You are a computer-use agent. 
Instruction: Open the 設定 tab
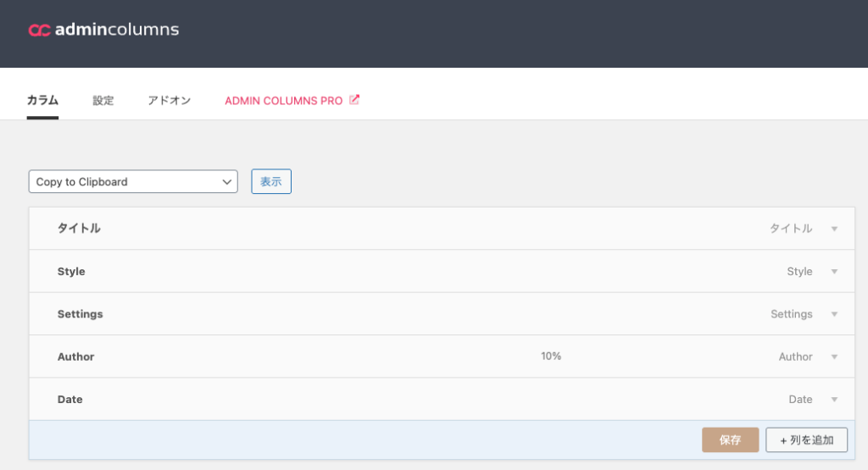[103, 100]
